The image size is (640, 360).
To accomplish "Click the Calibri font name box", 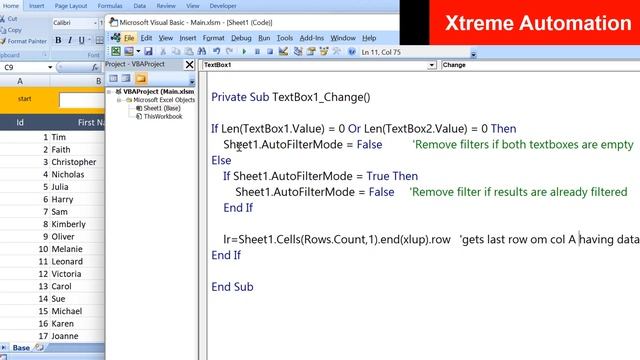I will [x=73, y=23].
